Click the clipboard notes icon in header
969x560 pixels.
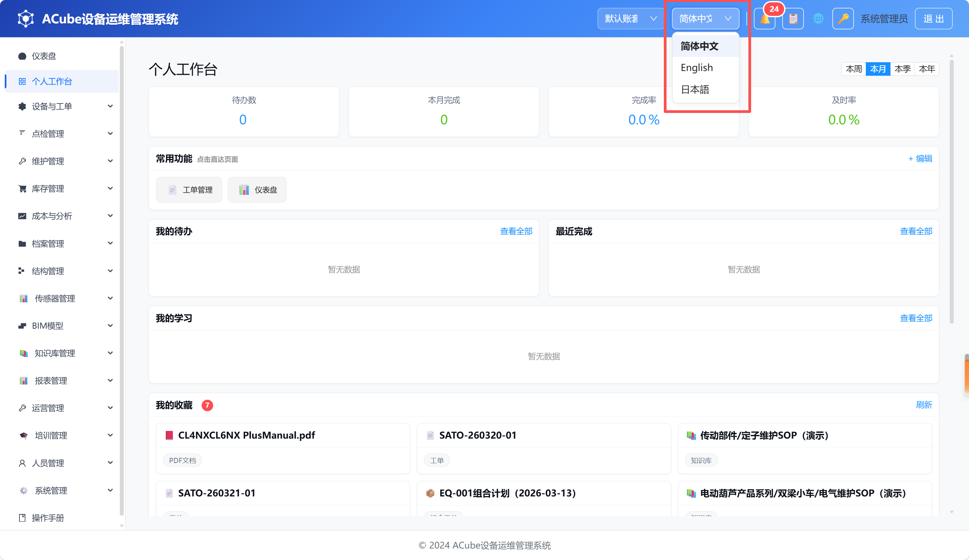pos(792,19)
